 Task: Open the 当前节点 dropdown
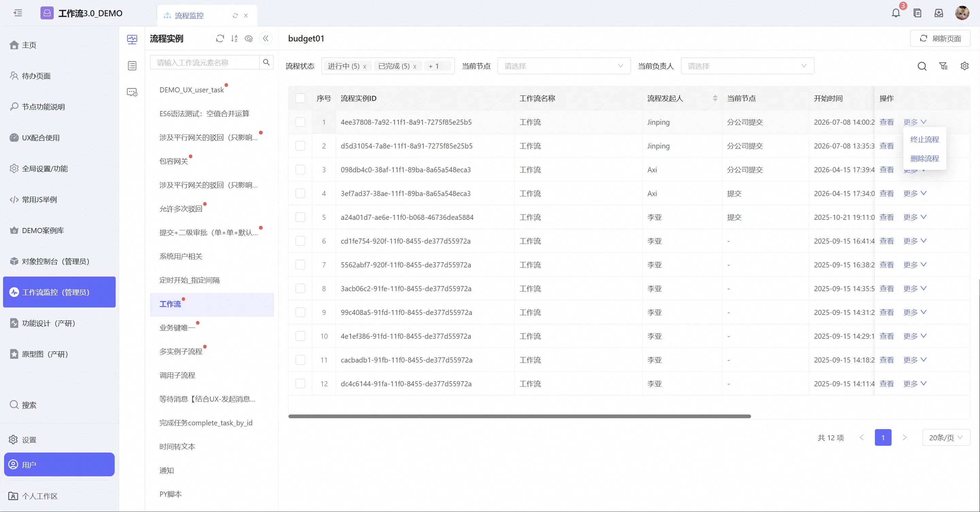(x=564, y=66)
